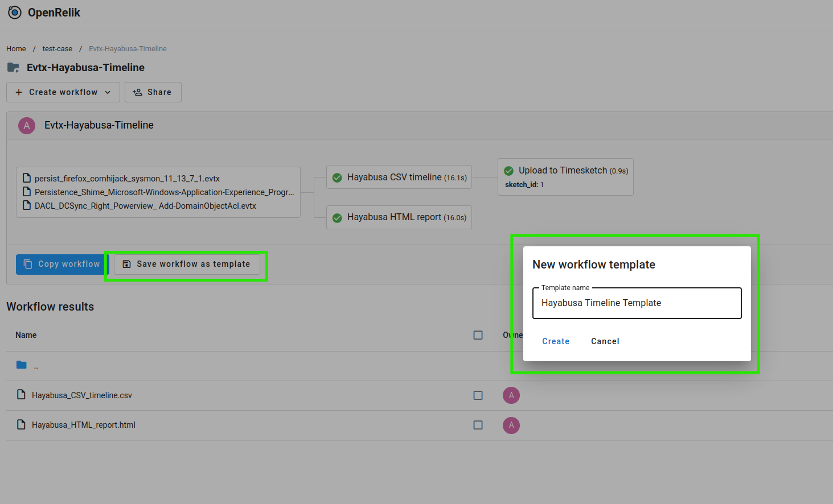The width and height of the screenshot is (833, 504).
Task: Click the purple A avatar in workflow header
Action: point(27,126)
